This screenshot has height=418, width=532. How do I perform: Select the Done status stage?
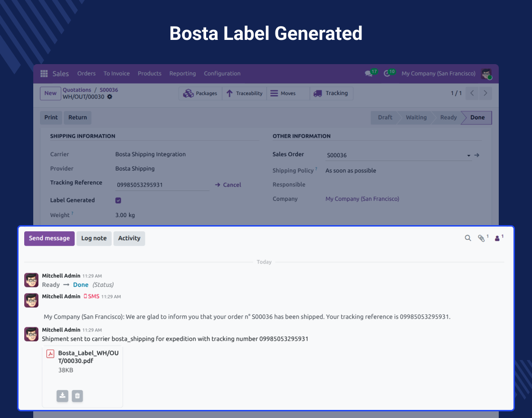pos(477,117)
